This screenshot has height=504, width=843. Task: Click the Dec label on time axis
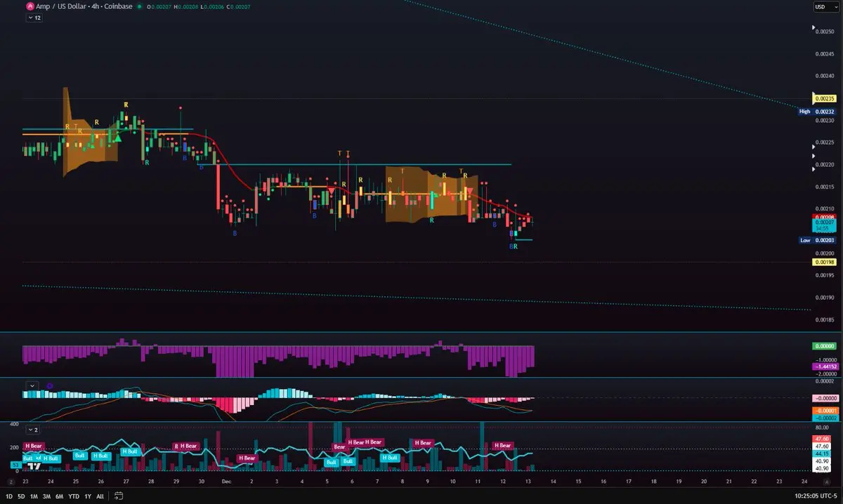click(x=226, y=482)
